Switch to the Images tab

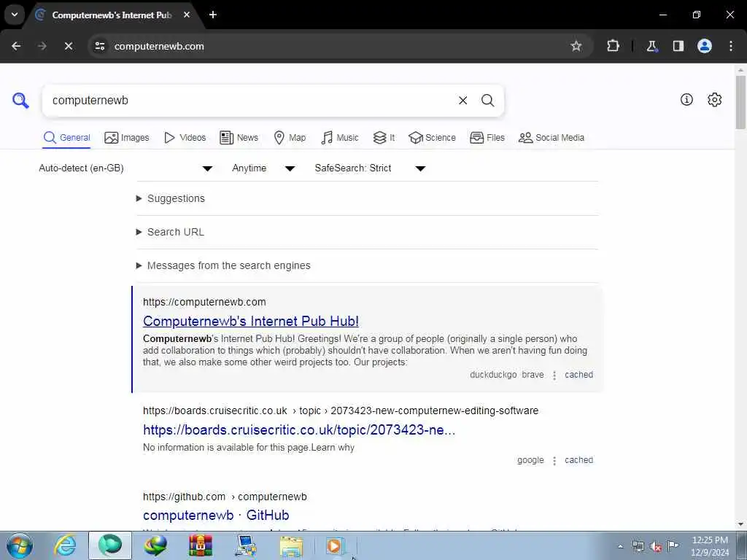(x=127, y=138)
